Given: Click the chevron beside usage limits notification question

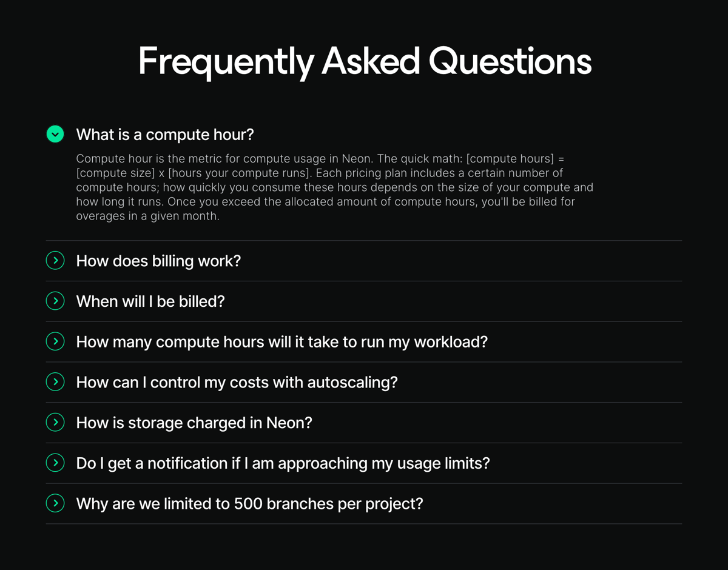Looking at the screenshot, I should coord(55,463).
